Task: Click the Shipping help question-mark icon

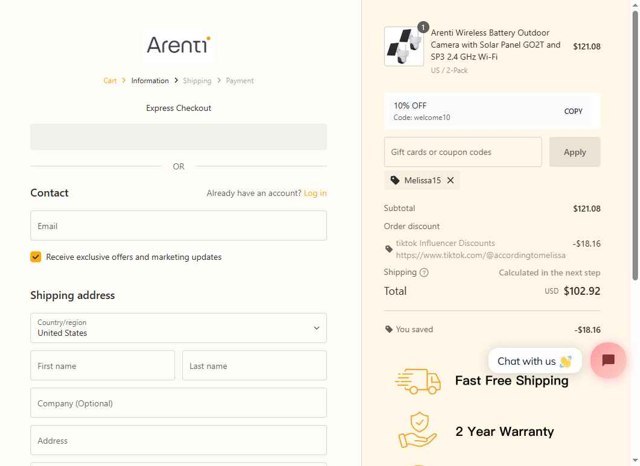Action: pyautogui.click(x=424, y=273)
